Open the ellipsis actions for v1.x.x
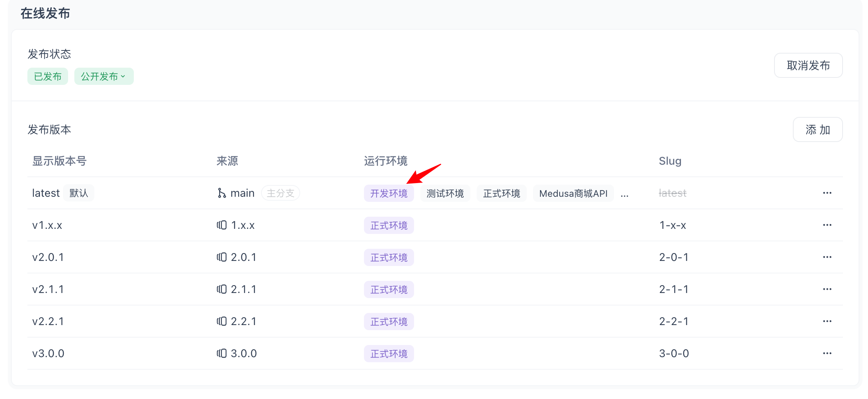 (827, 225)
